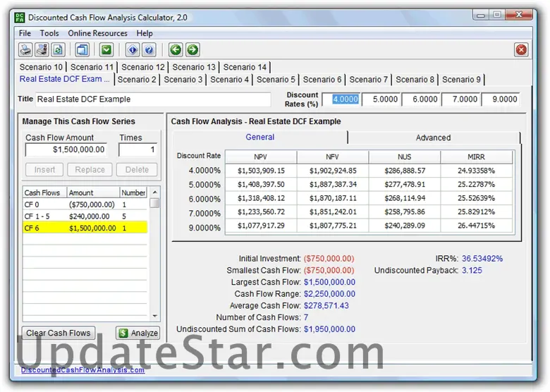This screenshot has width=550, height=392.
Task: Click the Times input field
Action: (x=137, y=149)
